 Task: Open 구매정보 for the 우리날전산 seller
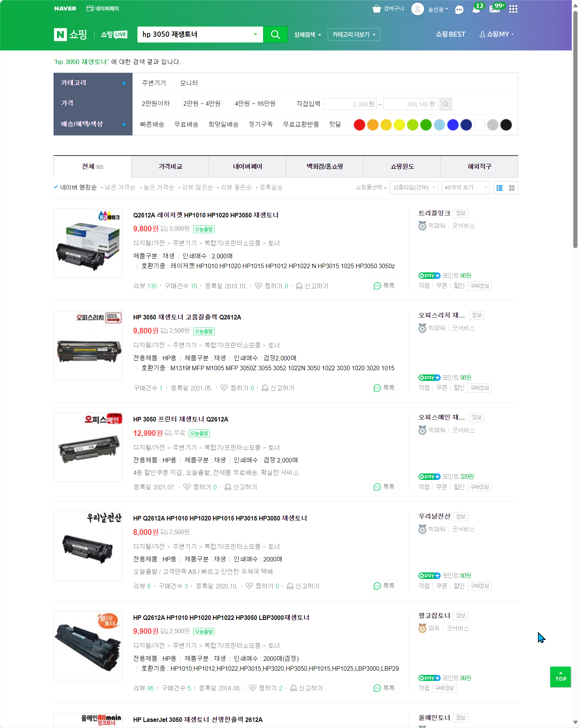coord(480,586)
